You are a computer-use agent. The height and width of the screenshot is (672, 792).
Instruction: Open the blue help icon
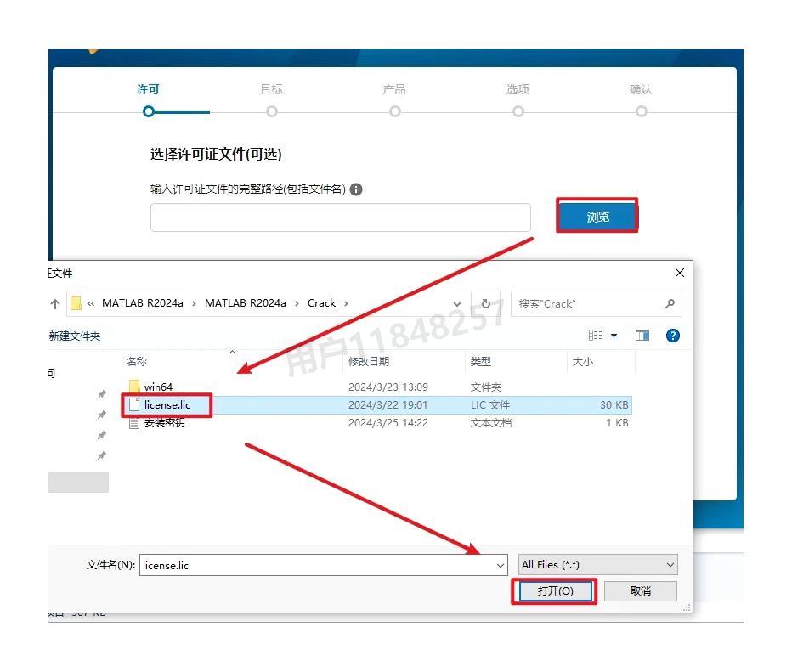click(673, 336)
